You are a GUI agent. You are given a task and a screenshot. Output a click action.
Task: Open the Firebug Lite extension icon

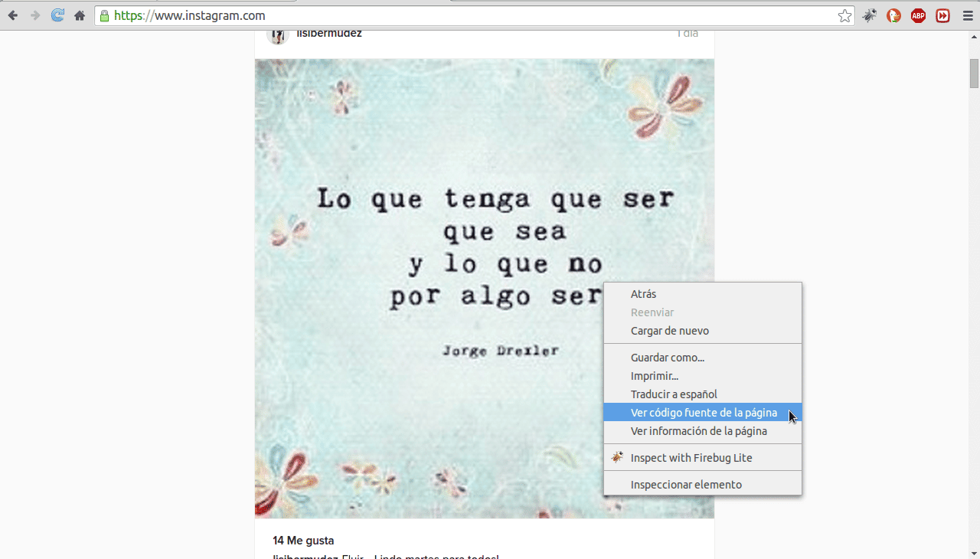pos(870,15)
